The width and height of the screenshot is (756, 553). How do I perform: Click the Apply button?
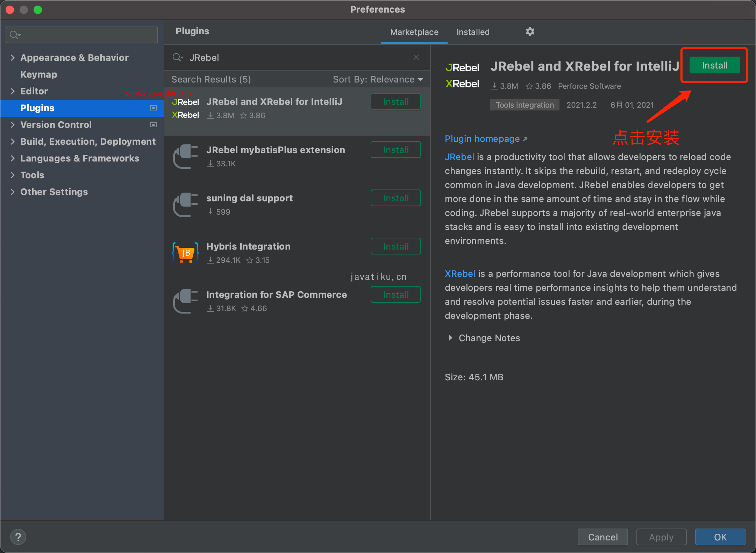[x=661, y=537]
